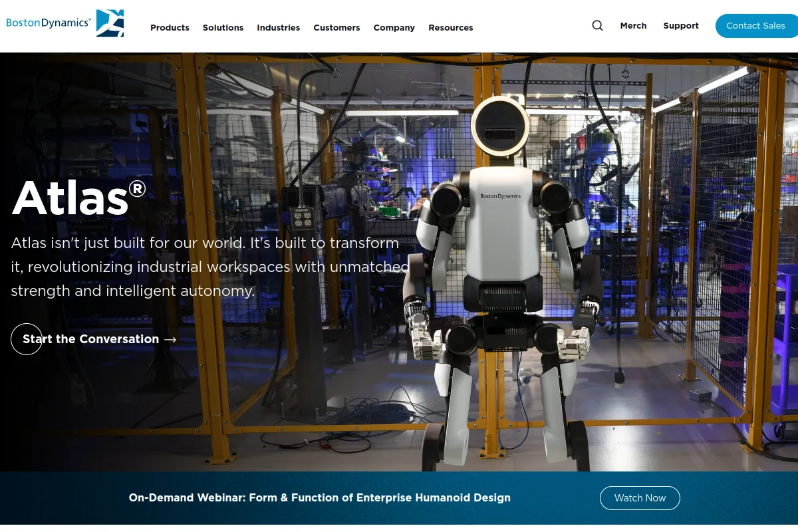Open the Company menu

pyautogui.click(x=394, y=28)
